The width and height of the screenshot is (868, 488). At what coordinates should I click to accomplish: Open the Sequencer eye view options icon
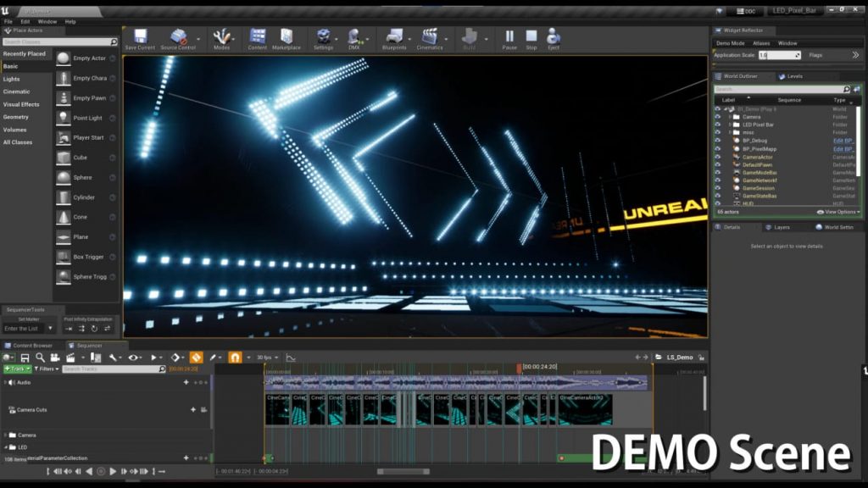(133, 358)
